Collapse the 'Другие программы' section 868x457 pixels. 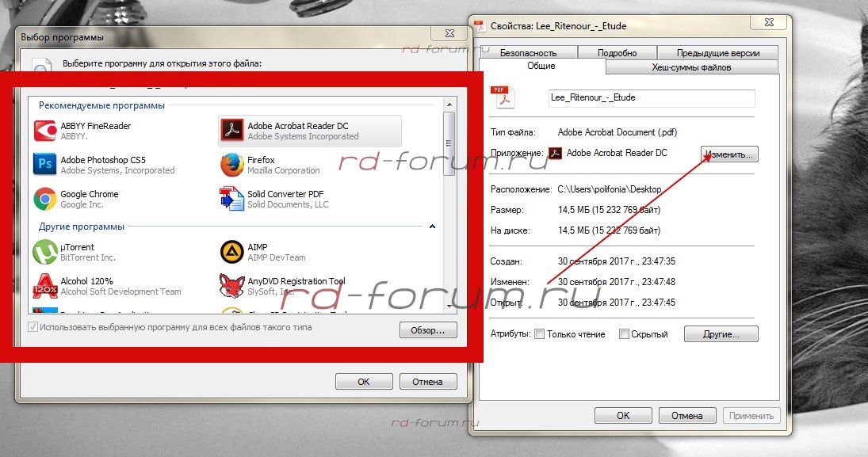tap(432, 227)
